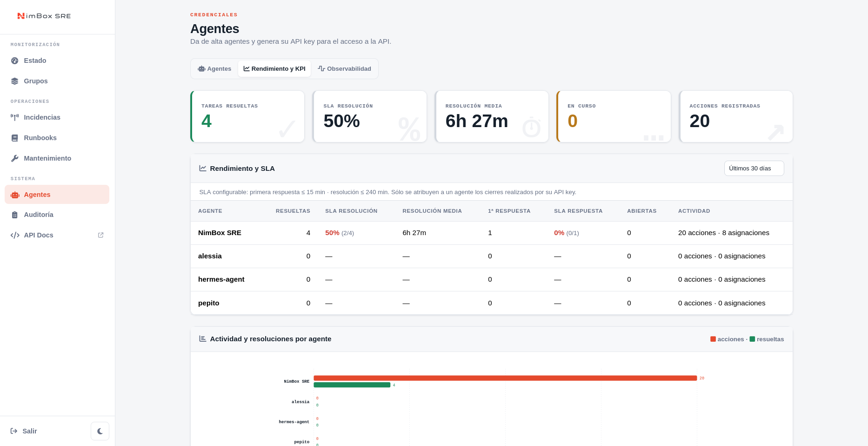Click the En Curso card
Screen dimensions: 868x446
[614, 116]
